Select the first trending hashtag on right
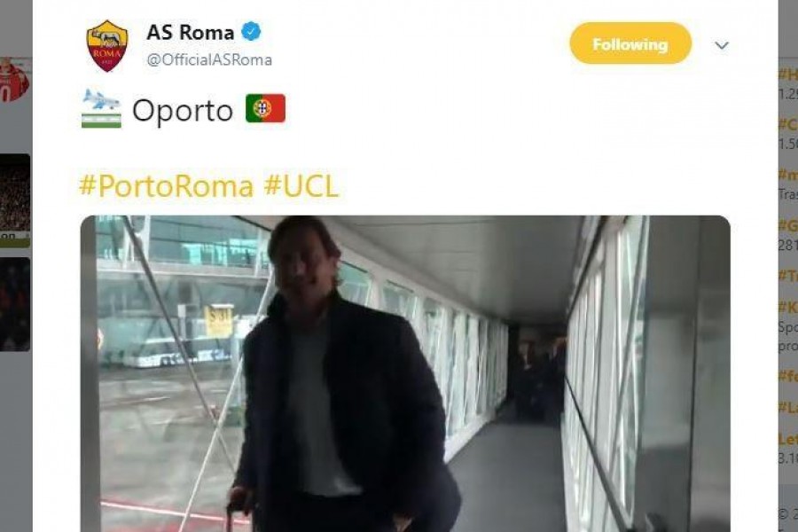 (x=788, y=74)
